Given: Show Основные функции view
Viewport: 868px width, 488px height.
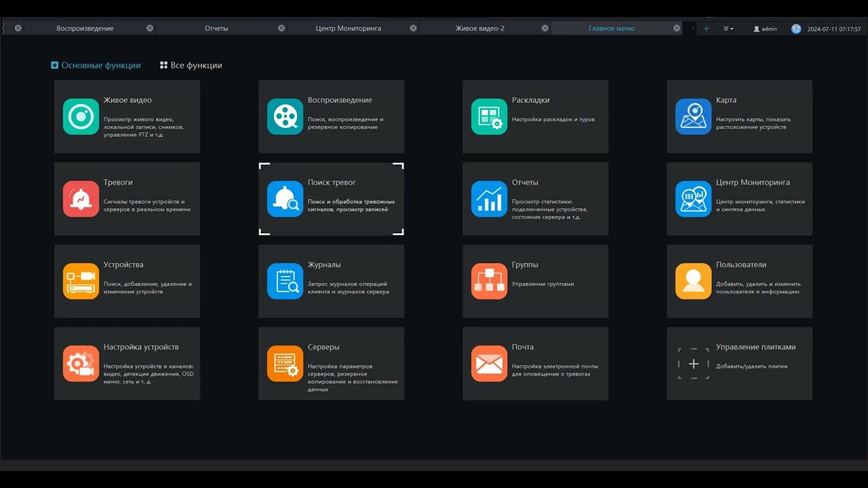Looking at the screenshot, I should point(96,66).
